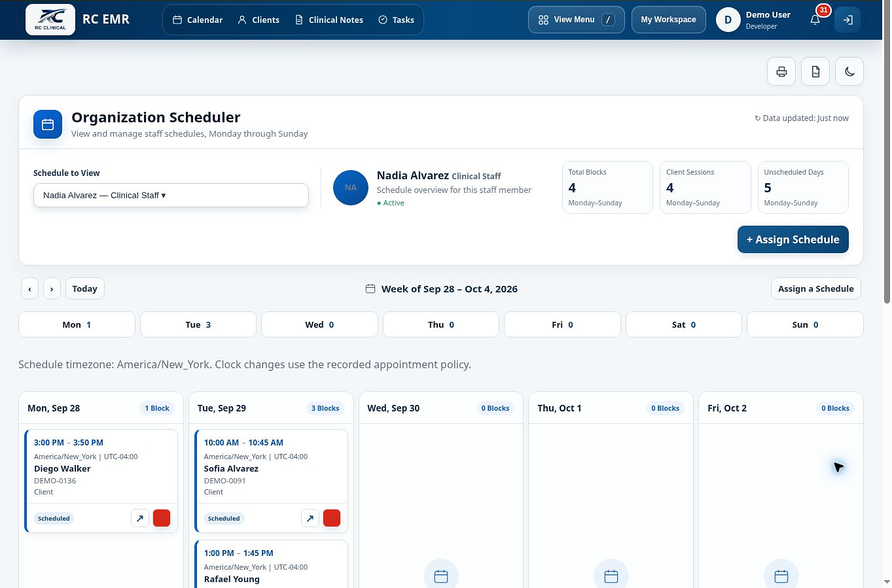
Task: Select the Wed day tab
Action: 319,324
